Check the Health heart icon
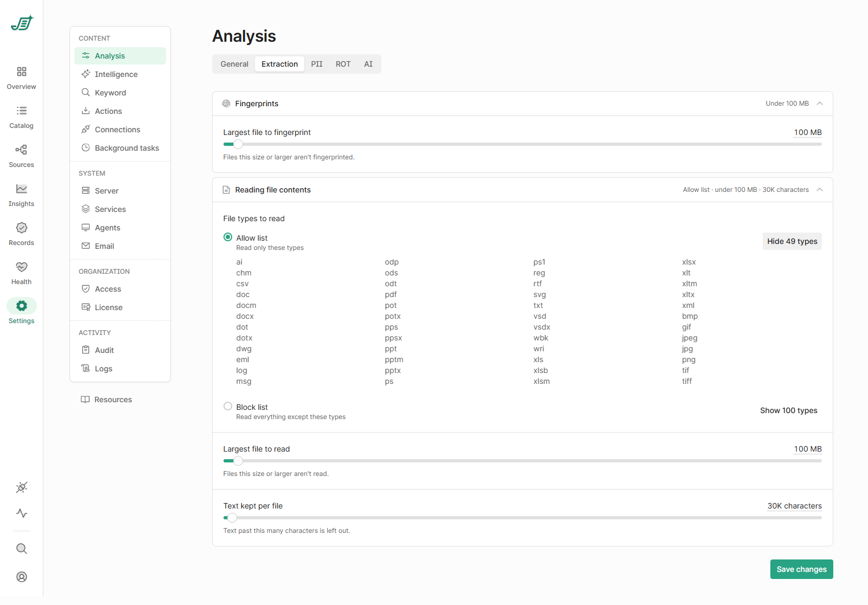This screenshot has width=868, height=605. tap(22, 267)
